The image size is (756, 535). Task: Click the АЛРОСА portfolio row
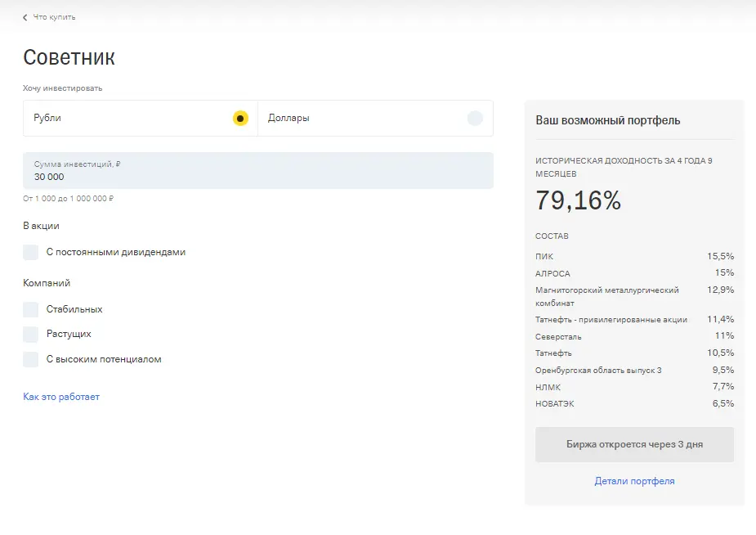(634, 273)
